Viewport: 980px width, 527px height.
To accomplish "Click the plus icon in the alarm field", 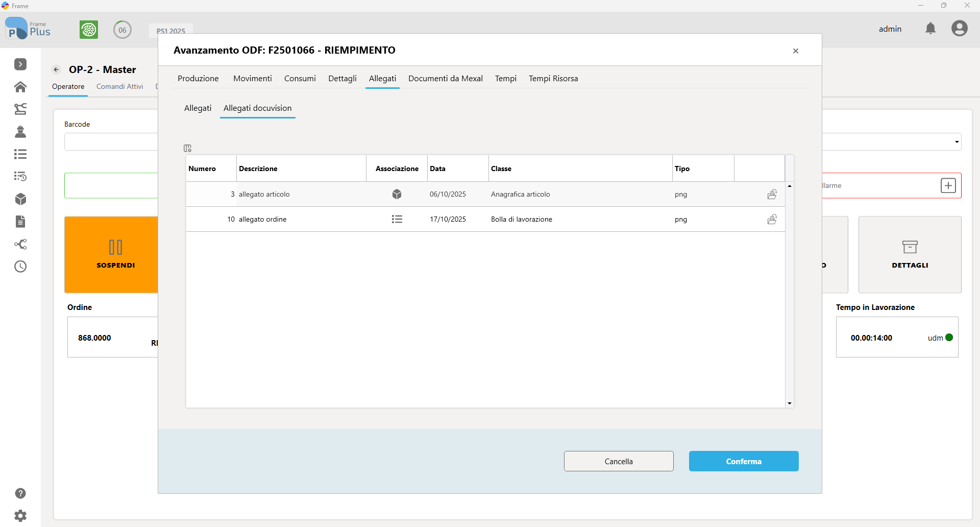I will (x=948, y=185).
